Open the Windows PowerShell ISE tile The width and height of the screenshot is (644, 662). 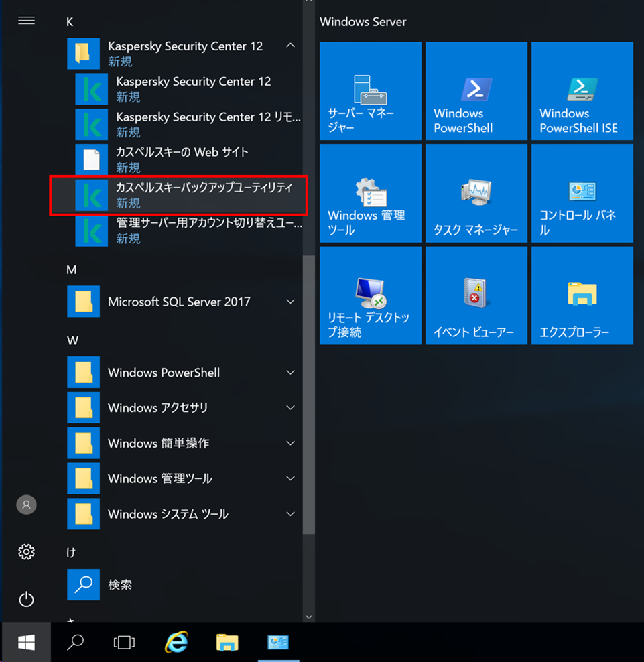click(582, 90)
